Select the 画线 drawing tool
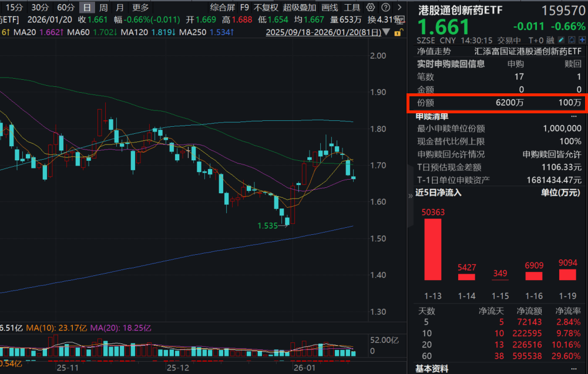Screen dimensions: 588x374 pyautogui.click(x=330, y=8)
